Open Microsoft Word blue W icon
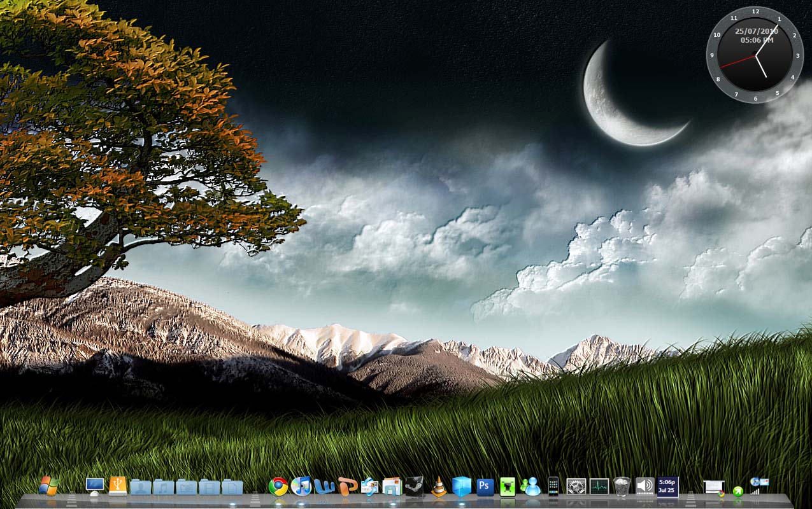Image resolution: width=812 pixels, height=509 pixels. pyautogui.click(x=324, y=487)
